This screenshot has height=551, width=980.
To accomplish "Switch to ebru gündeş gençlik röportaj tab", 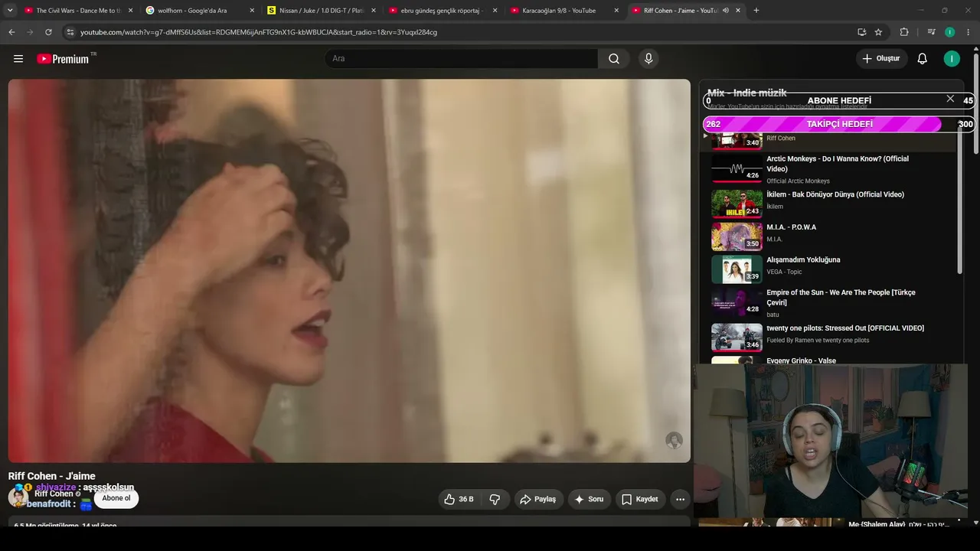I will [x=443, y=11].
